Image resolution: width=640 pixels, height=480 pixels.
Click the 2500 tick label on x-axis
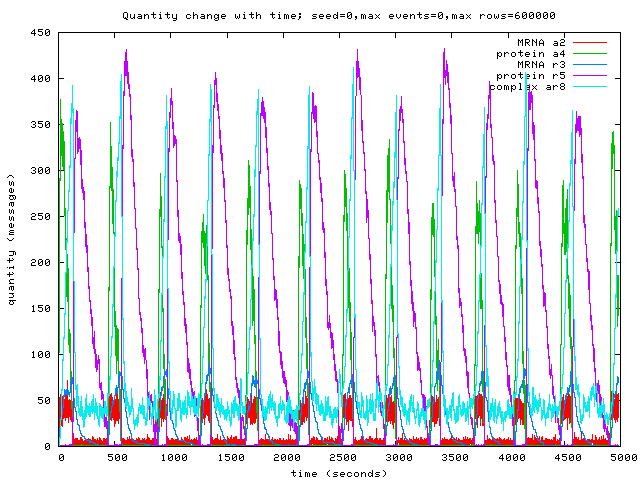click(341, 457)
